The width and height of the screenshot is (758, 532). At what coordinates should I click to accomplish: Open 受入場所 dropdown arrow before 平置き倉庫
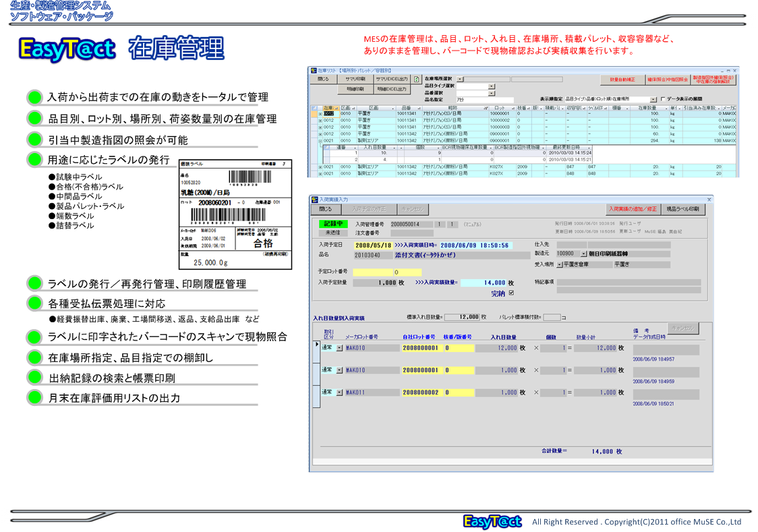[560, 265]
